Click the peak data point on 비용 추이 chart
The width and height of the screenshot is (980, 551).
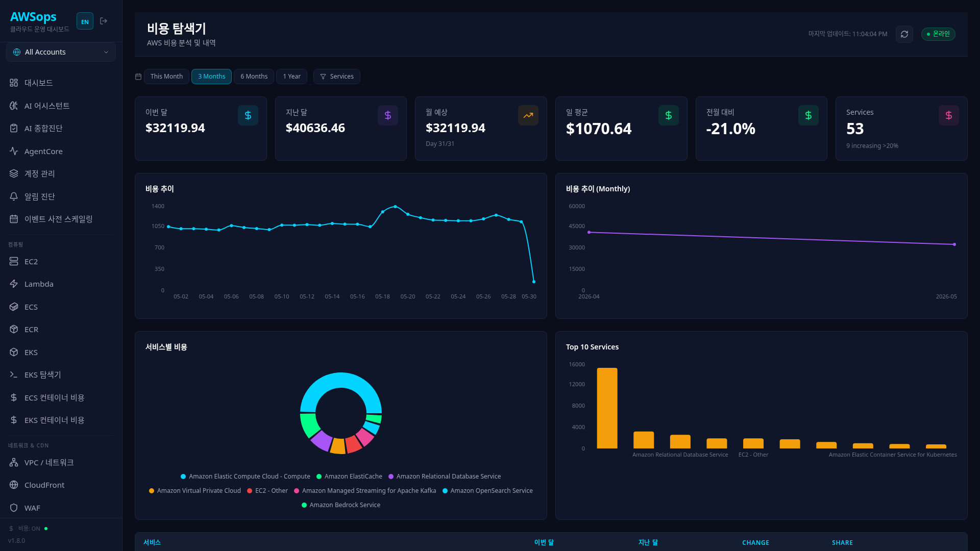(x=395, y=207)
